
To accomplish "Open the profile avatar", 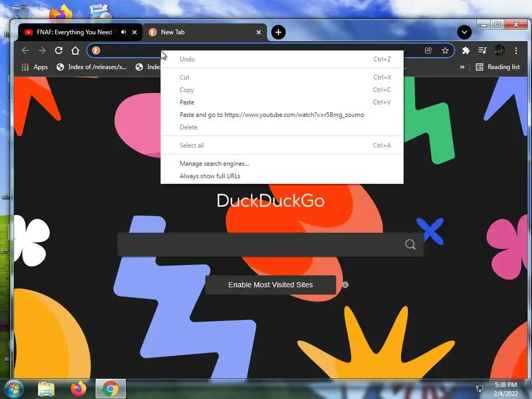I will pyautogui.click(x=499, y=50).
